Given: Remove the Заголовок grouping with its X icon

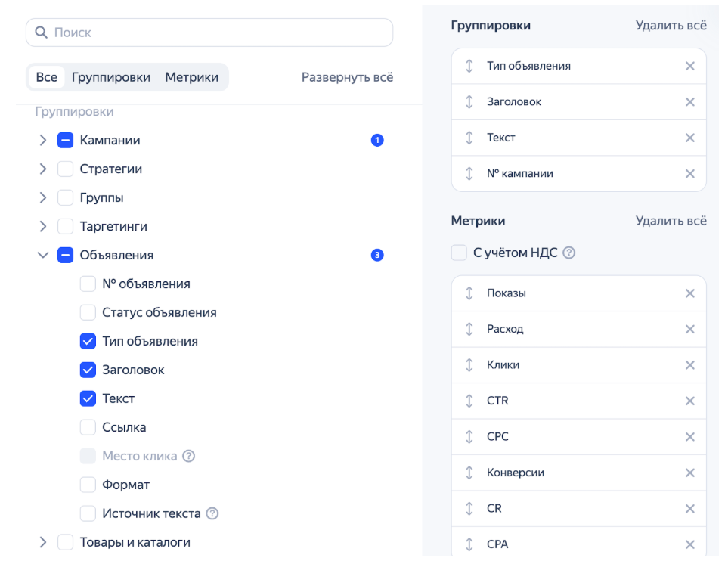Looking at the screenshot, I should point(689,102).
